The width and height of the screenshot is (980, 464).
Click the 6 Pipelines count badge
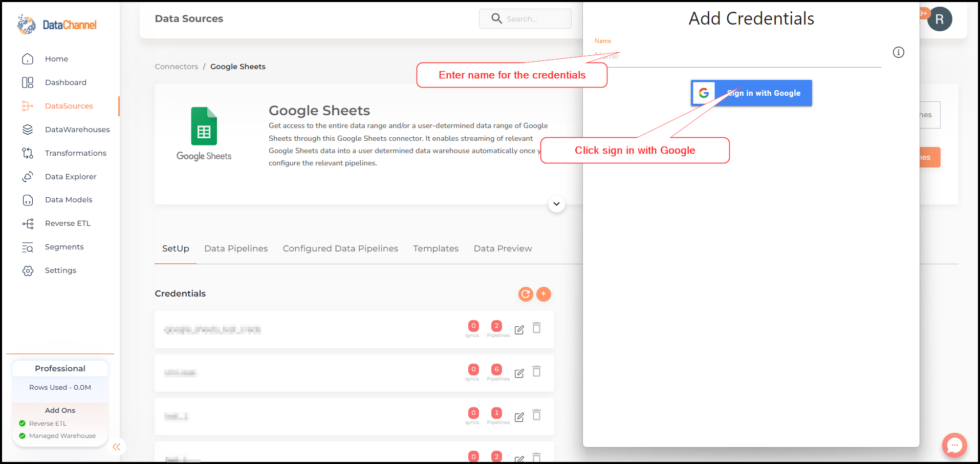pos(496,369)
